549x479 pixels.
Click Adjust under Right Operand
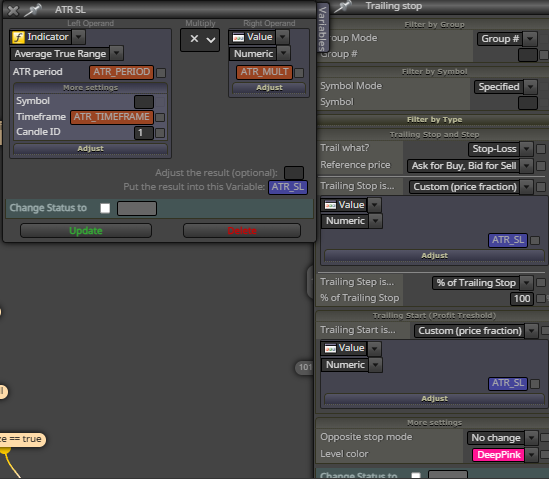pyautogui.click(x=269, y=88)
